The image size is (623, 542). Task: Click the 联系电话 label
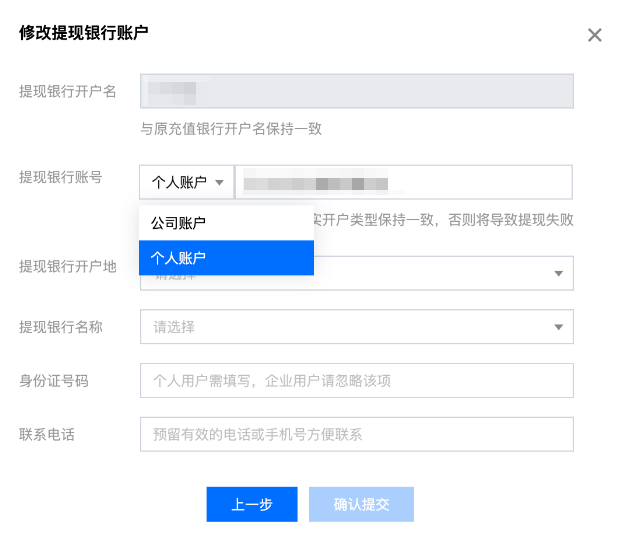tap(46, 434)
